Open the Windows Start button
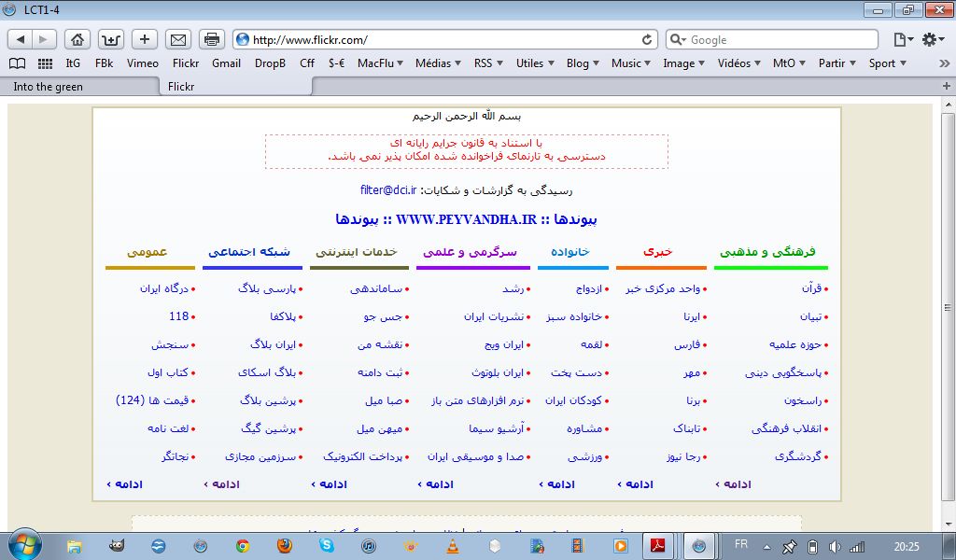The width and height of the screenshot is (956, 560). click(x=24, y=545)
